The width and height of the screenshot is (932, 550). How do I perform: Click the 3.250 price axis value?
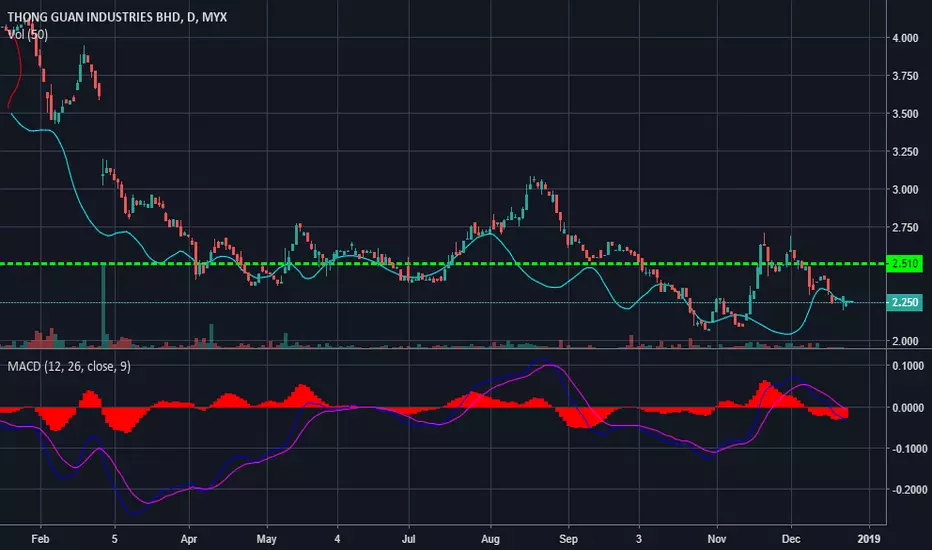[905, 152]
